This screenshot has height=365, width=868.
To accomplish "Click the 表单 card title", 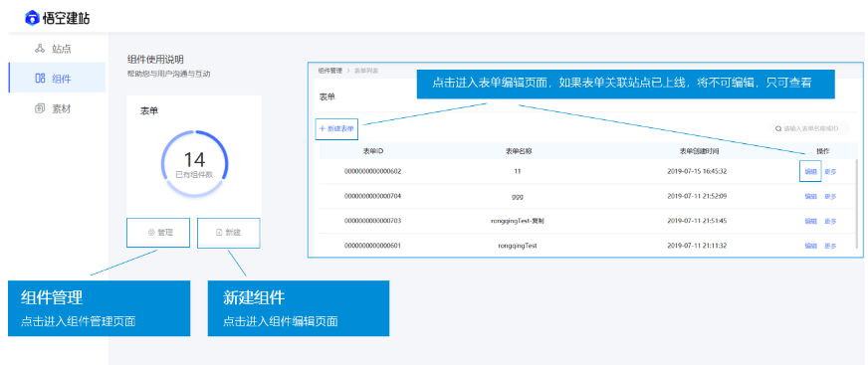I will 149,111.
